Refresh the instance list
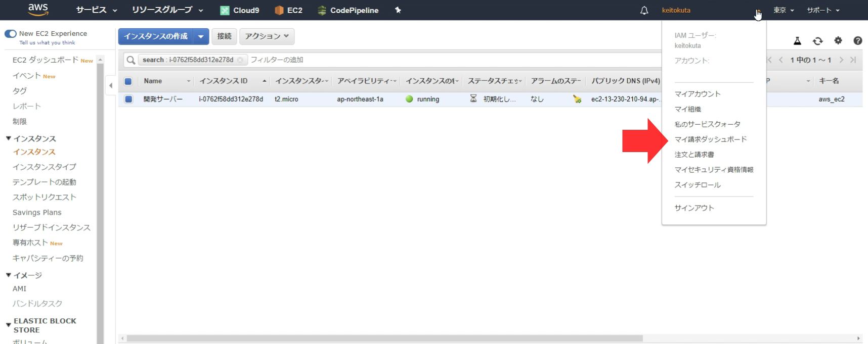The height and width of the screenshot is (344, 868). coord(817,41)
